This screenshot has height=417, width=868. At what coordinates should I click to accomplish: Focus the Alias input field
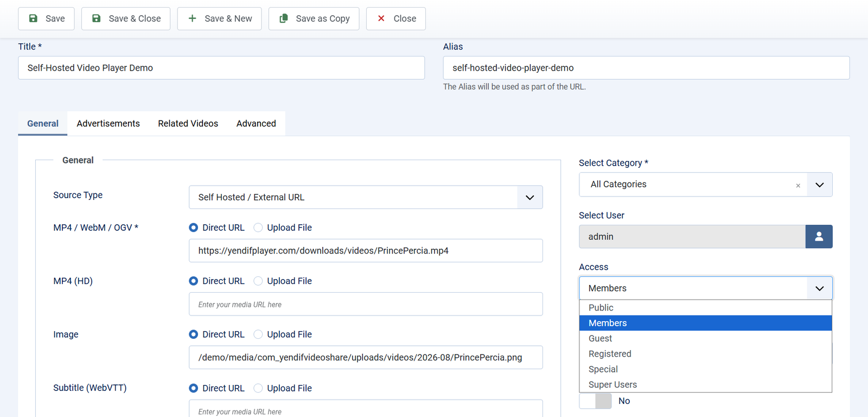coord(646,68)
